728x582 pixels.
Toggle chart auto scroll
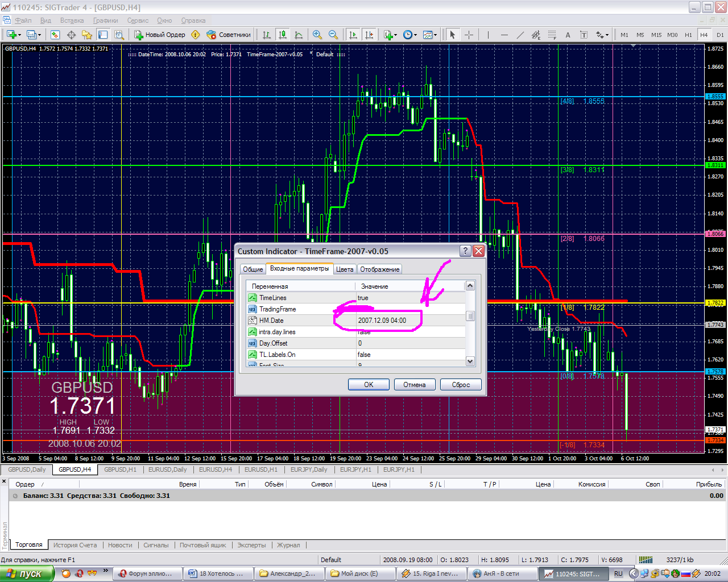coord(353,35)
